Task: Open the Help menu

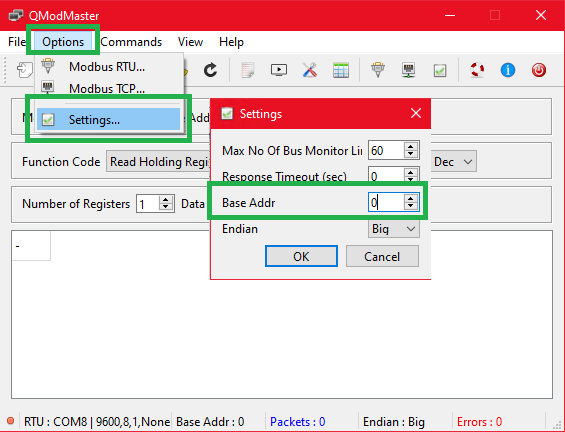Action: point(231,42)
